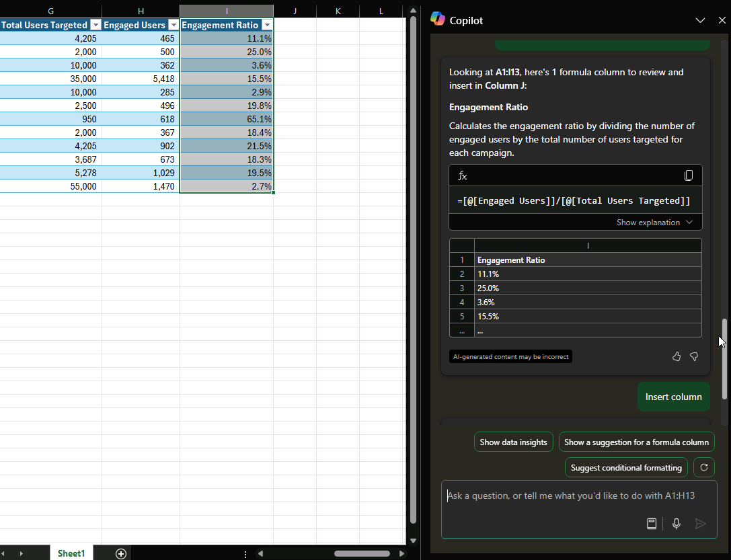The height and width of the screenshot is (560, 731).
Task: Give a thumbs down to the AI suggestion
Action: pyautogui.click(x=693, y=356)
